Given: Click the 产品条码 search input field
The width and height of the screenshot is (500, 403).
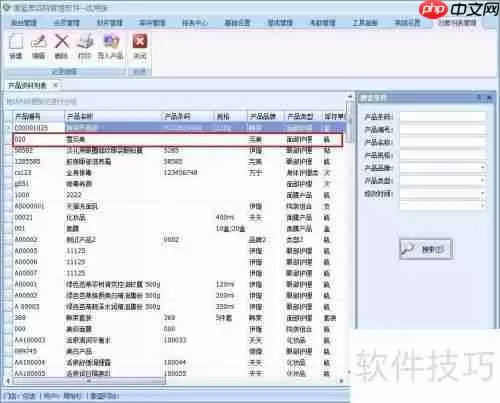Looking at the screenshot, I should (442, 117).
